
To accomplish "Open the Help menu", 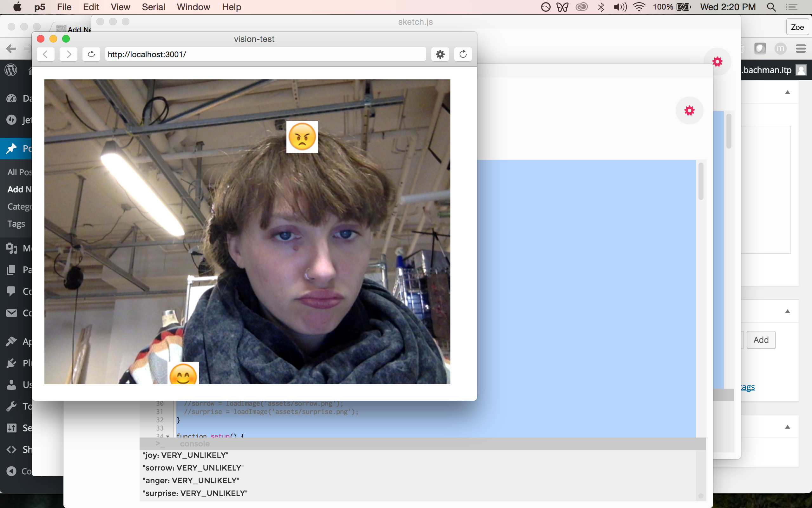I will tap(232, 7).
